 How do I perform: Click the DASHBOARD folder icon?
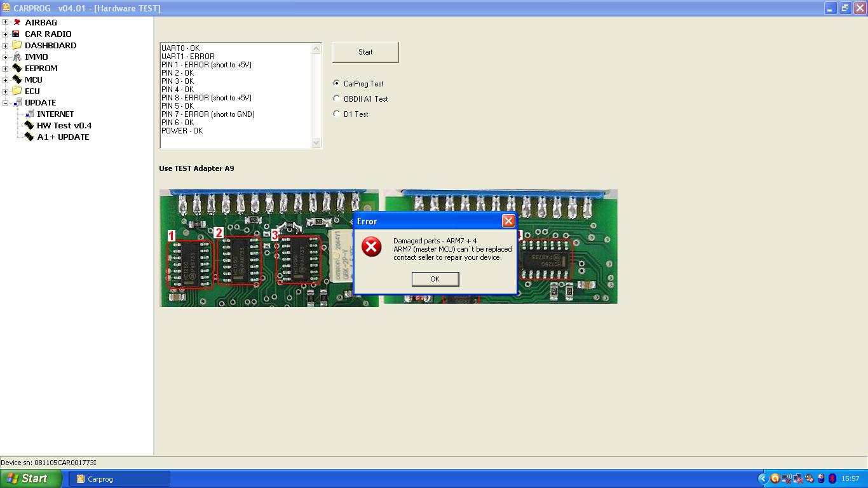click(x=17, y=45)
